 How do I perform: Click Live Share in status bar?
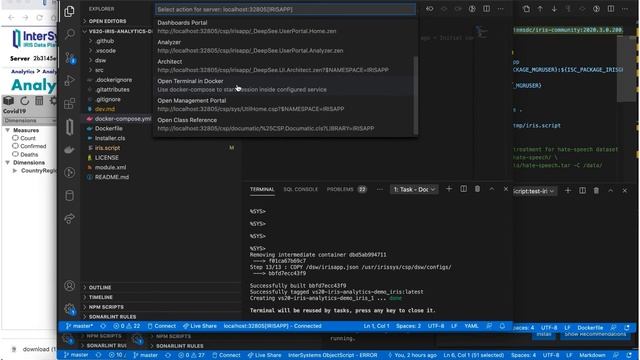click(200, 326)
